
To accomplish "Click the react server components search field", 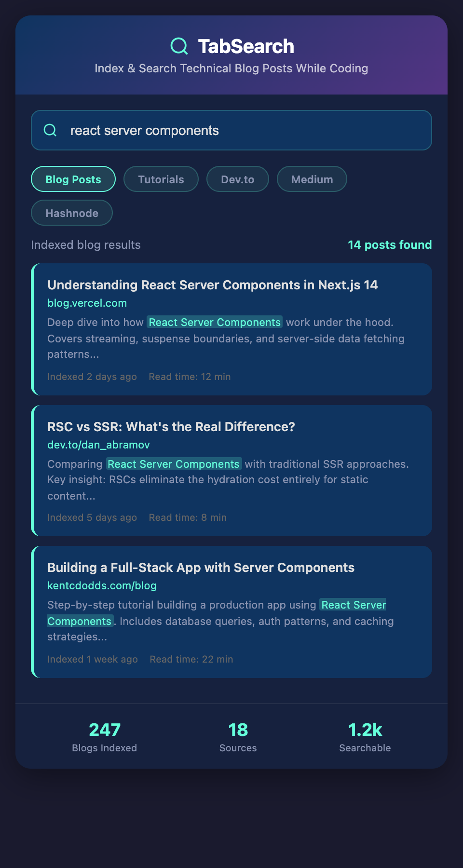I will point(241,131).
